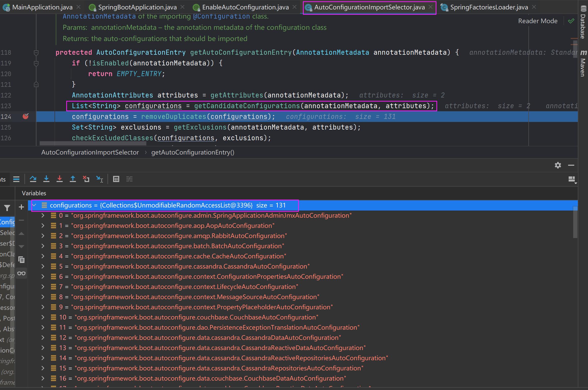Click Step Into debugger icon
The image size is (588, 390).
click(46, 179)
